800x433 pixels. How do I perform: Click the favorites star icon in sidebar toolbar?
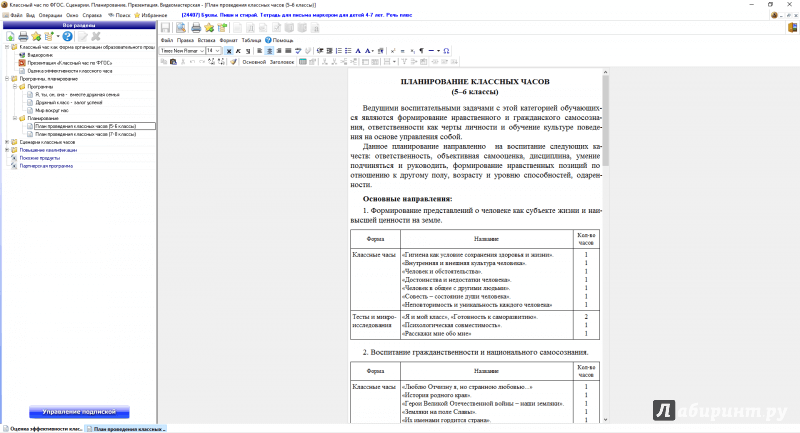[36, 37]
